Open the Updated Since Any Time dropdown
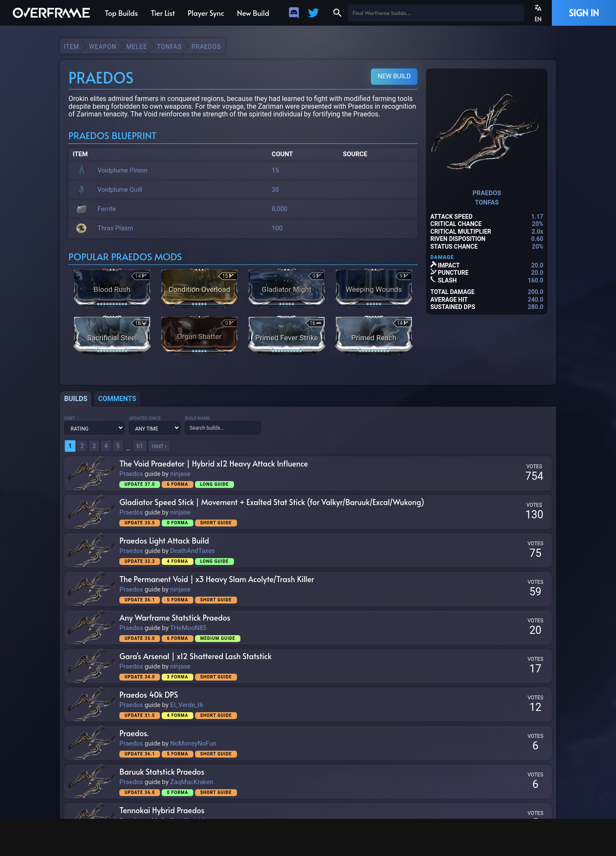This screenshot has width=616, height=856. (154, 428)
